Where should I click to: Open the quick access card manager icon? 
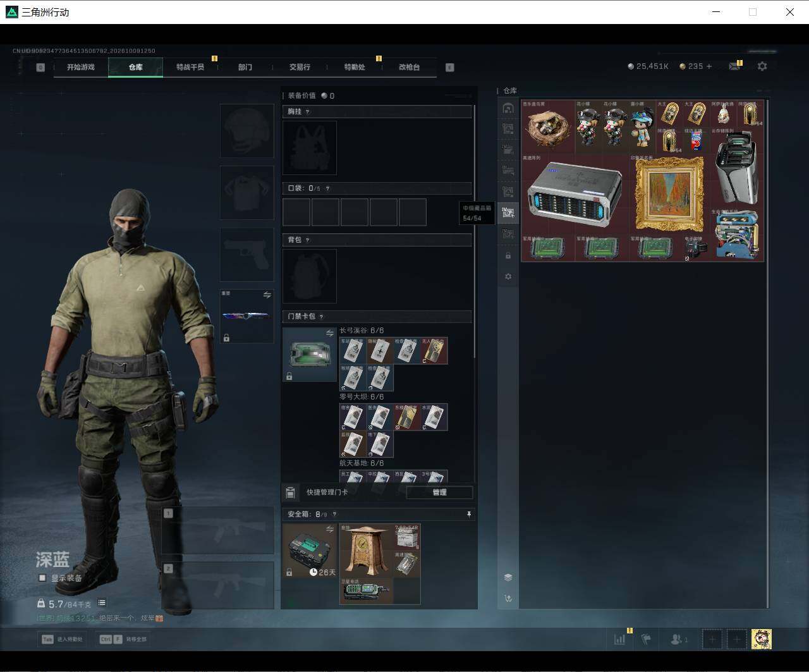291,492
